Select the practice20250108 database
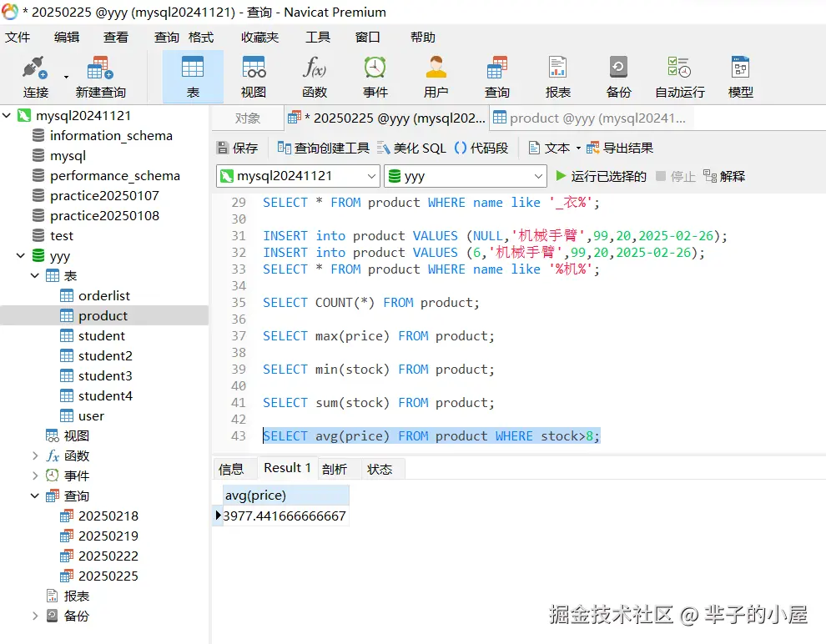Image resolution: width=826 pixels, height=644 pixels. [x=104, y=216]
